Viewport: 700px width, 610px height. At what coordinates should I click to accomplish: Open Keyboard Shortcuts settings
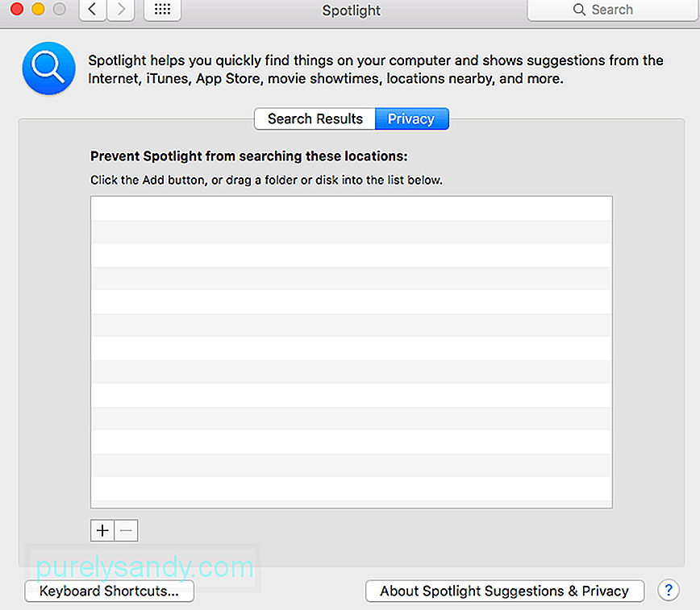pos(110,591)
